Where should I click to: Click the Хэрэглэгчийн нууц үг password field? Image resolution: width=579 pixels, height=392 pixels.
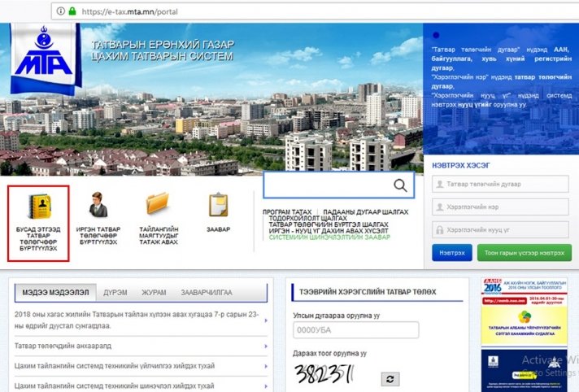[x=501, y=229]
